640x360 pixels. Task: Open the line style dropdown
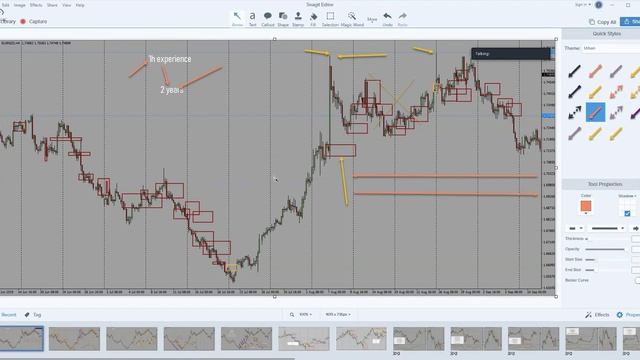(608, 228)
